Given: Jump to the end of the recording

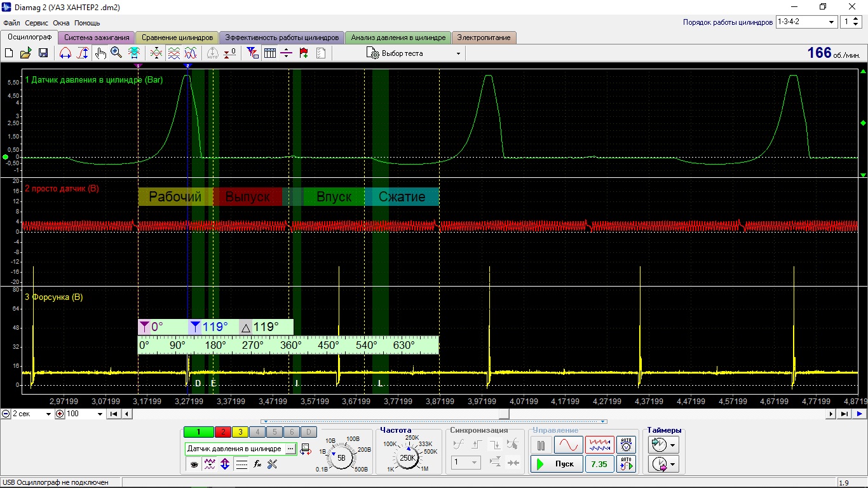Looking at the screenshot, I should (844, 414).
